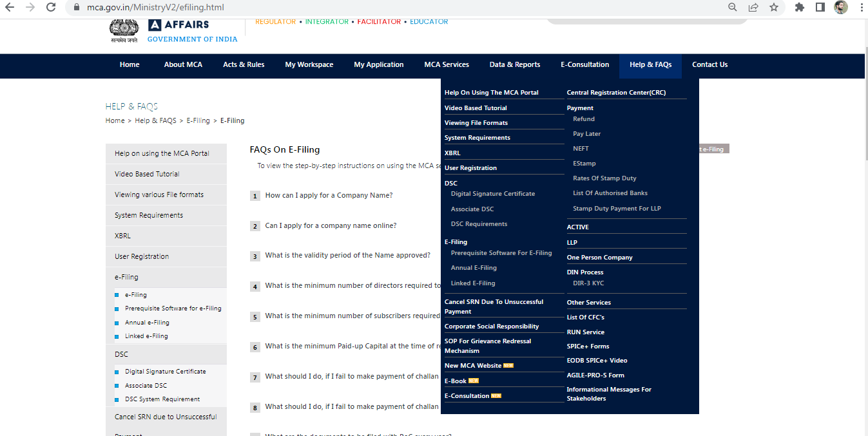Open the E-Book link
This screenshot has height=436, width=868.
click(456, 381)
